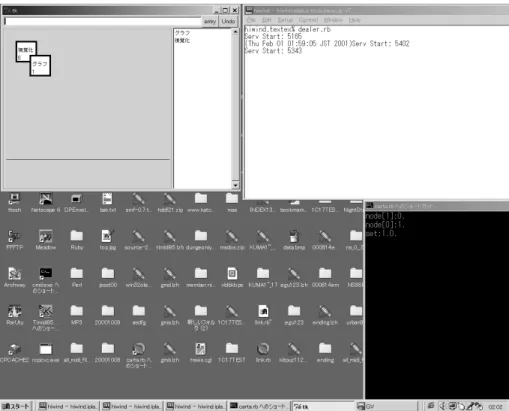The image size is (509, 411).
Task: Select the link.rb file icon
Action: click(x=263, y=353)
